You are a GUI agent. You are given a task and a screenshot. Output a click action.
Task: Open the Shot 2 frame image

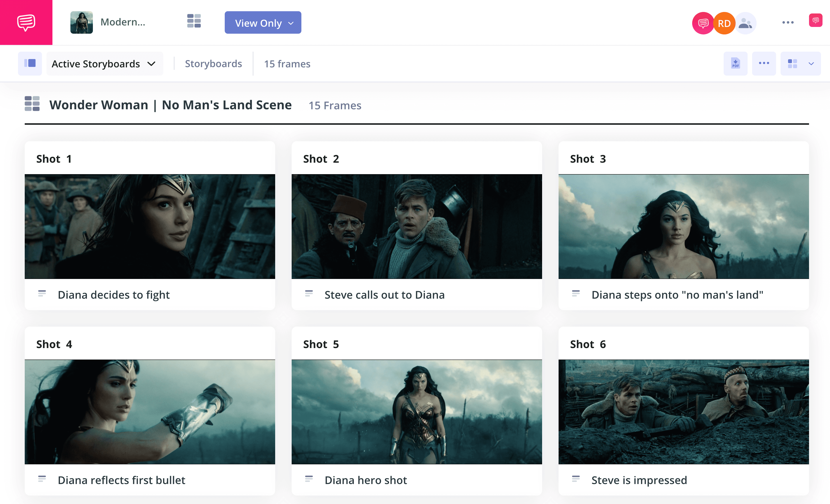pos(417,226)
